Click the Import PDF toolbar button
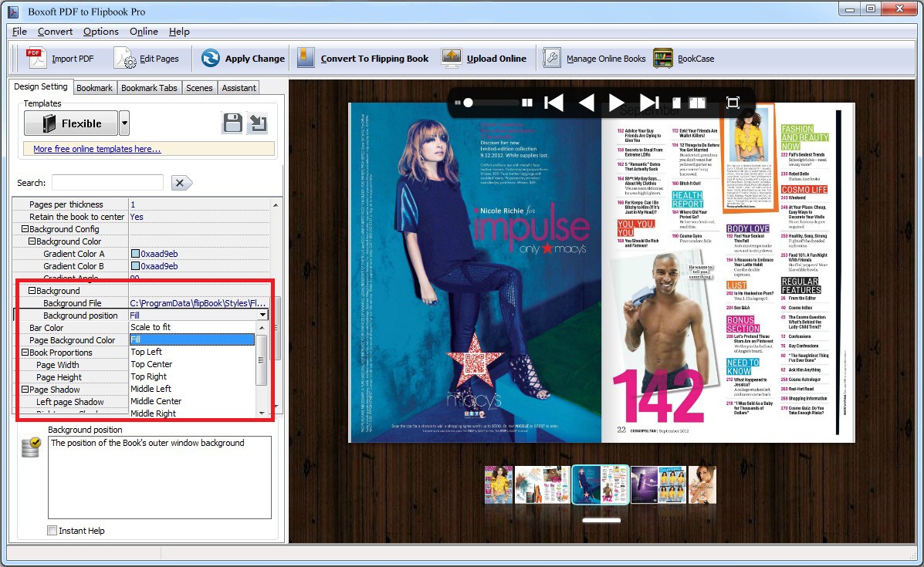 60,59
